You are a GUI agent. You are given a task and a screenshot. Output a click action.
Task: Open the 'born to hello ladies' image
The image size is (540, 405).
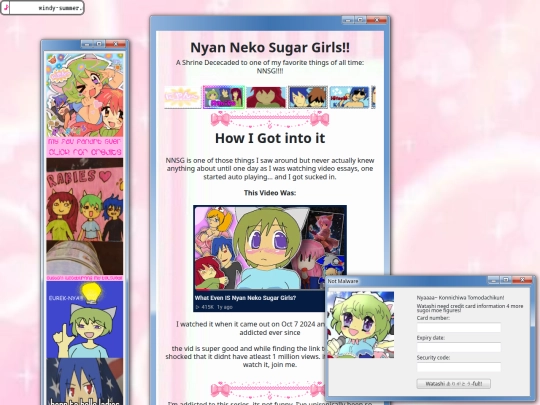(85, 382)
